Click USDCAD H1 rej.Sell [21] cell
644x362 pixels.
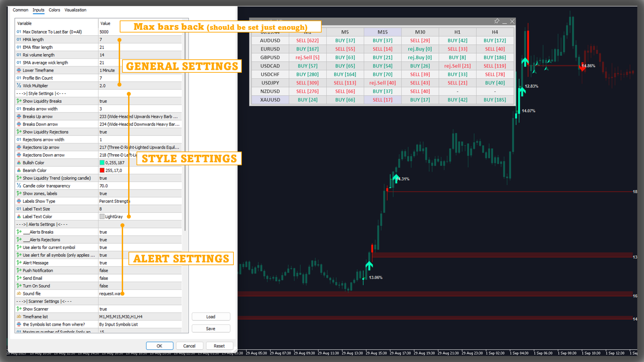[x=458, y=66]
